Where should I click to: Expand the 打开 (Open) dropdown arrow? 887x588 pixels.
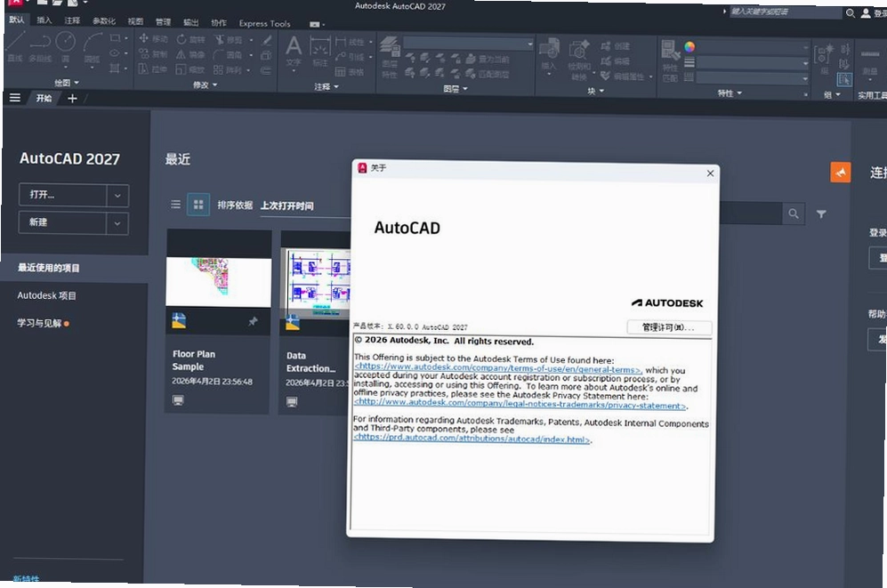point(117,196)
